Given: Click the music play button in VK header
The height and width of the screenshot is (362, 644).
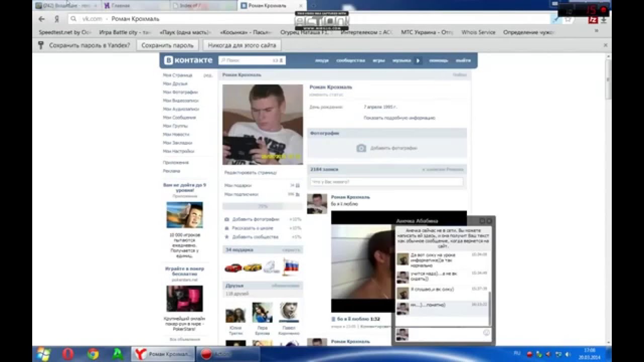Looking at the screenshot, I should pos(418,60).
